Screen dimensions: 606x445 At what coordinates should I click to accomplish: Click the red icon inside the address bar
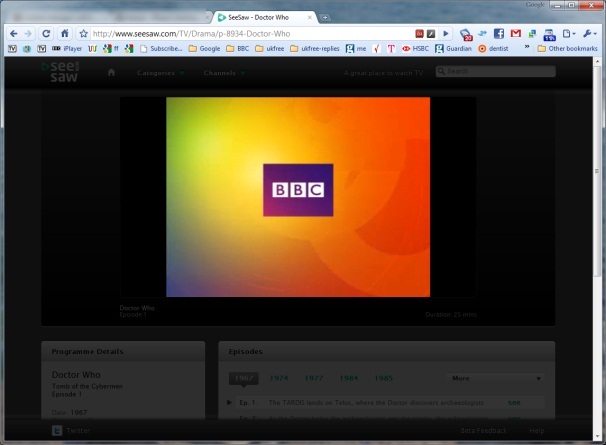(x=419, y=34)
